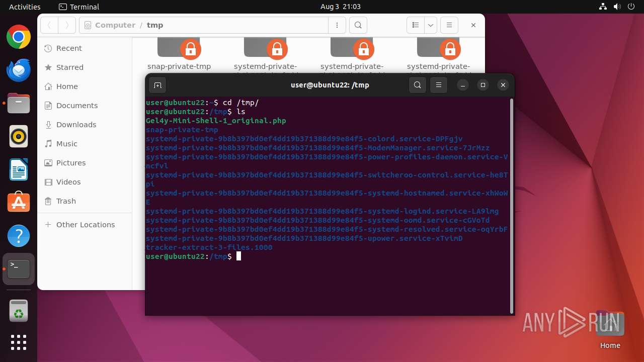Maximize the Terminal window
This screenshot has height=362, width=644.
483,85
